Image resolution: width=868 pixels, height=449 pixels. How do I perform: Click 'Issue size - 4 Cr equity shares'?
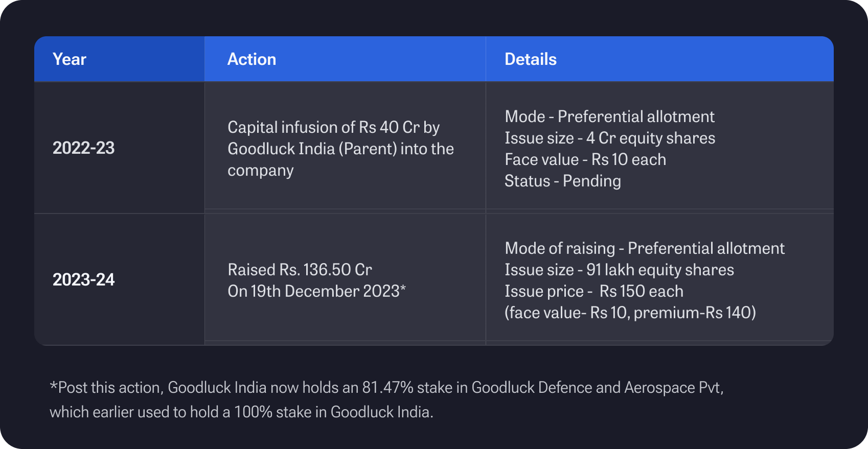(x=610, y=138)
